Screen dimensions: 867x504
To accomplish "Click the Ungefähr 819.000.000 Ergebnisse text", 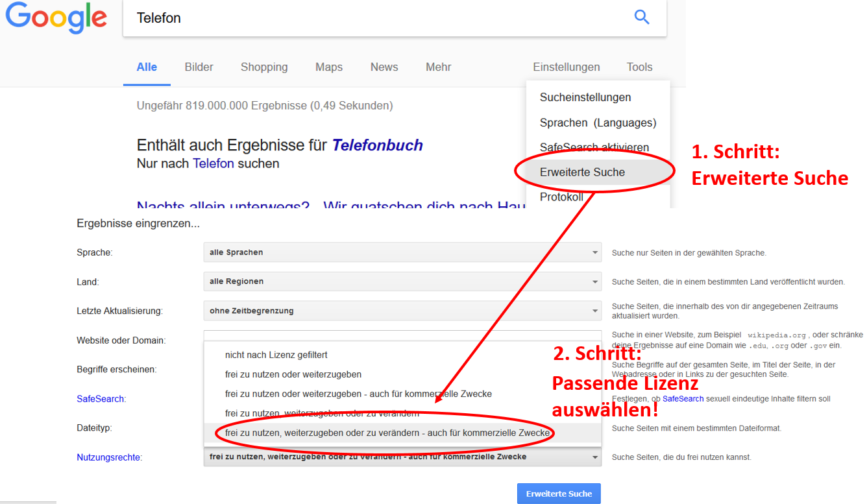I will point(265,105).
